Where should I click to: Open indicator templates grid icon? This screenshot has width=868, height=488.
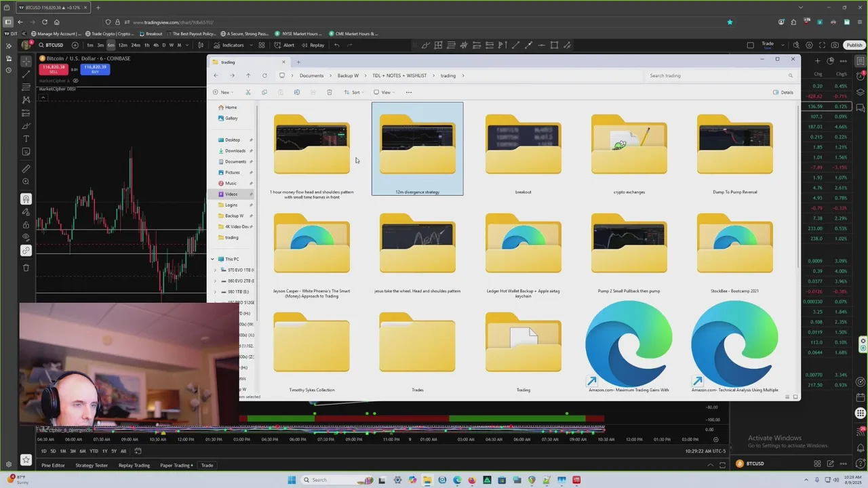pyautogui.click(x=261, y=45)
